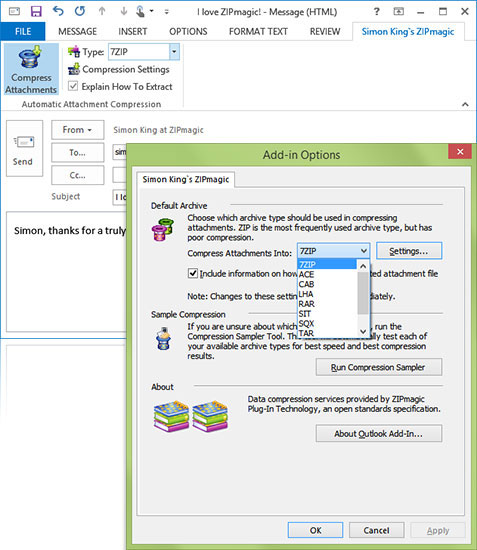Open touch/mouse mode icon in quick access toolbar

[x=140, y=11]
